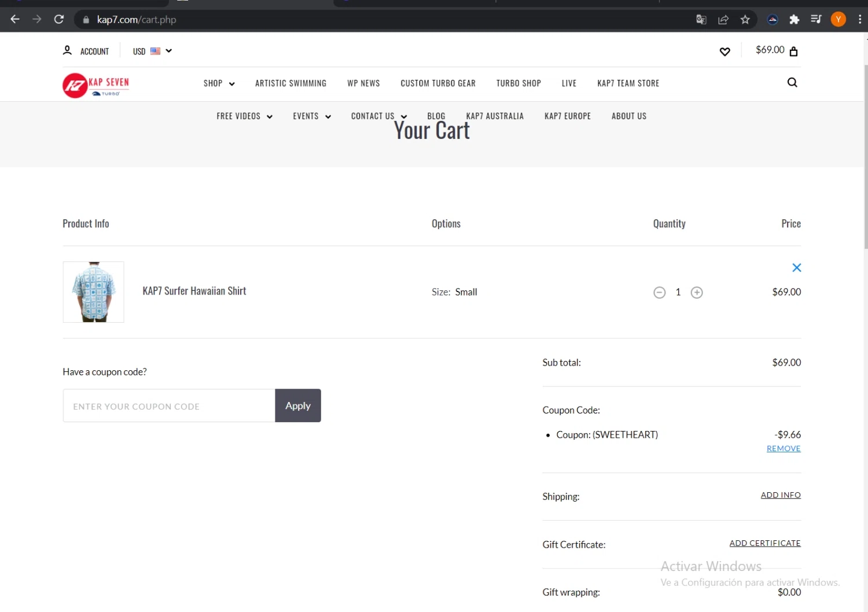Open Chrome three-dot menu

pyautogui.click(x=860, y=20)
